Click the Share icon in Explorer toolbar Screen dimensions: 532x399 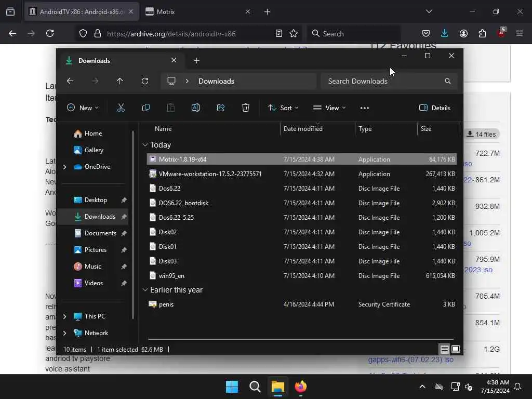coord(220,108)
